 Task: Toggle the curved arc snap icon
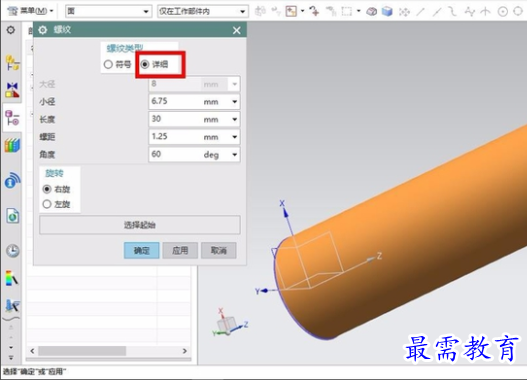(453, 12)
